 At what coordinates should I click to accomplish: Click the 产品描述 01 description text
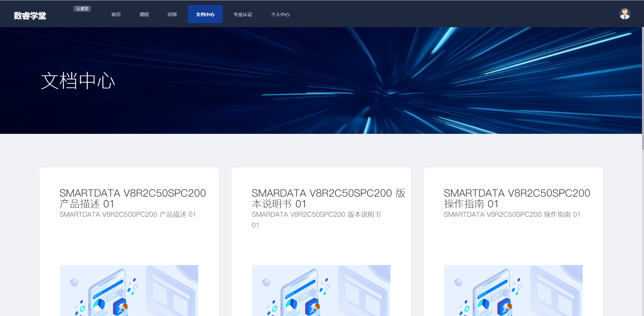coord(127,214)
